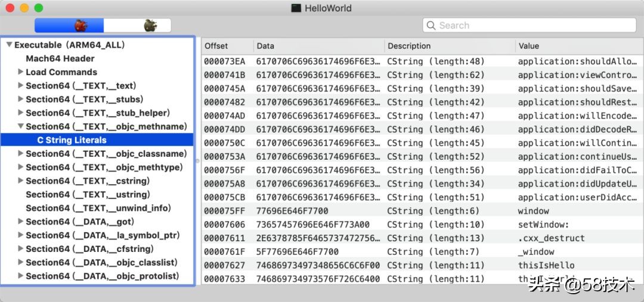Click CString (length:13) description cell
Screen dimensions: 644x302
click(x=436, y=238)
